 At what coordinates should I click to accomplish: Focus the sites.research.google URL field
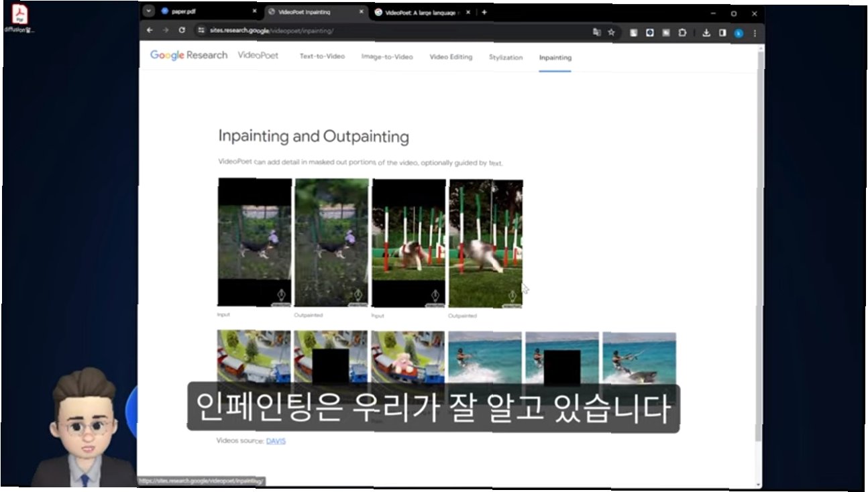click(x=392, y=31)
